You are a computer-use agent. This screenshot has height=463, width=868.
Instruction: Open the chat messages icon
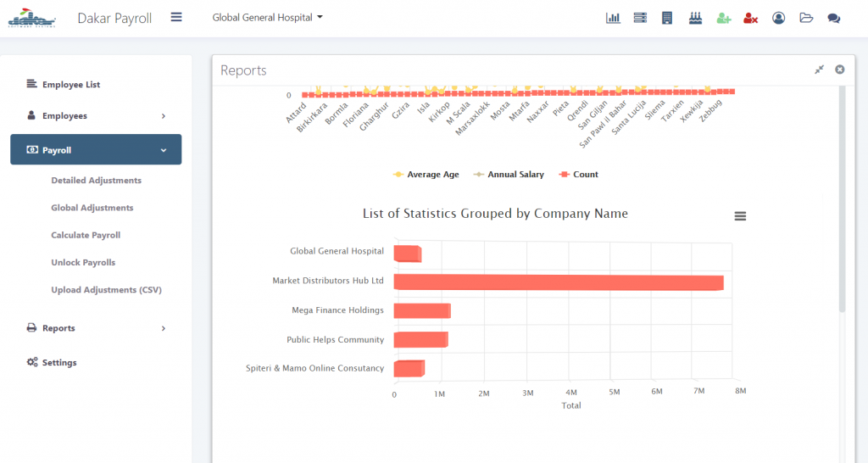834,18
